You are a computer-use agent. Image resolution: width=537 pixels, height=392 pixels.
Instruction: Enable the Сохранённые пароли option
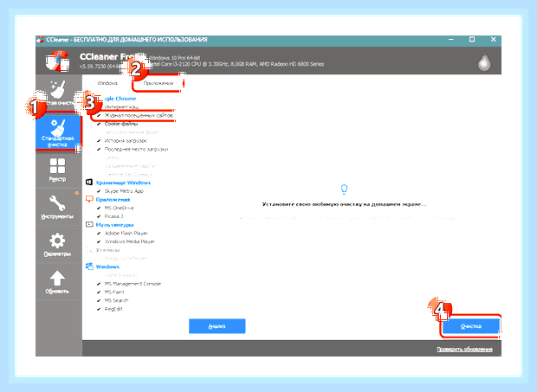(130, 166)
